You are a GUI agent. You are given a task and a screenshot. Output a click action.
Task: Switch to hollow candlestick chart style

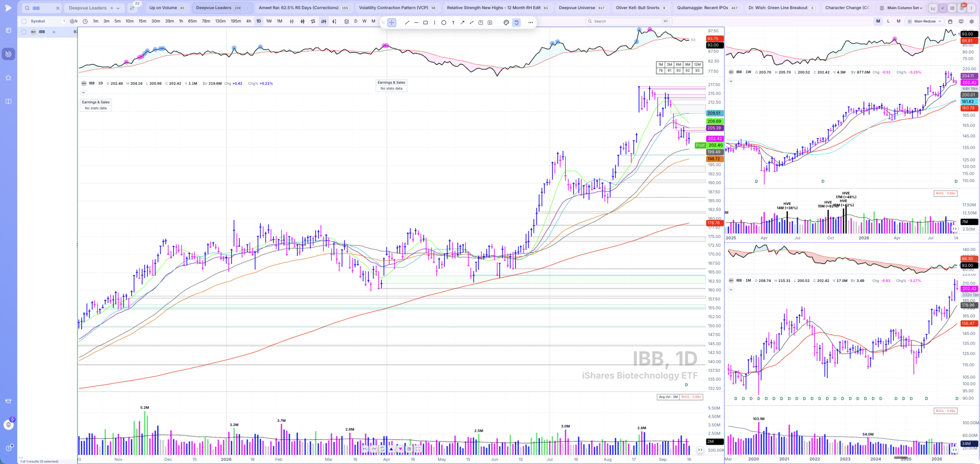tap(292, 21)
